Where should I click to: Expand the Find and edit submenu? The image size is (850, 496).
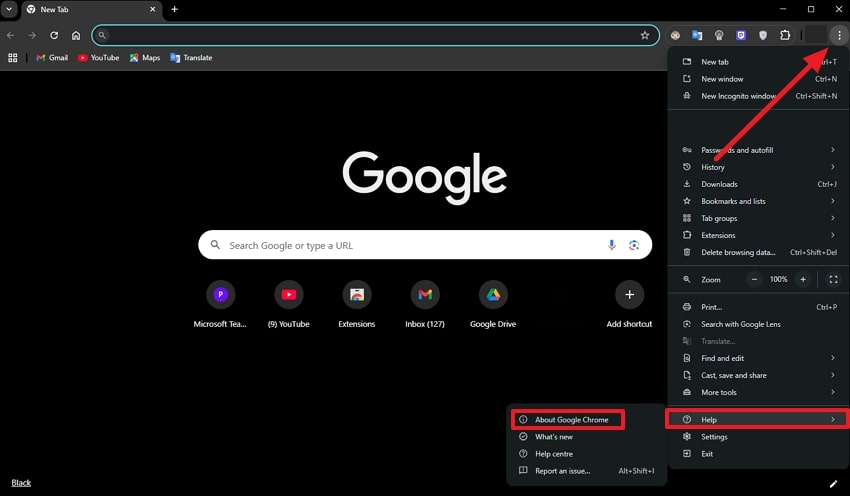pyautogui.click(x=758, y=358)
